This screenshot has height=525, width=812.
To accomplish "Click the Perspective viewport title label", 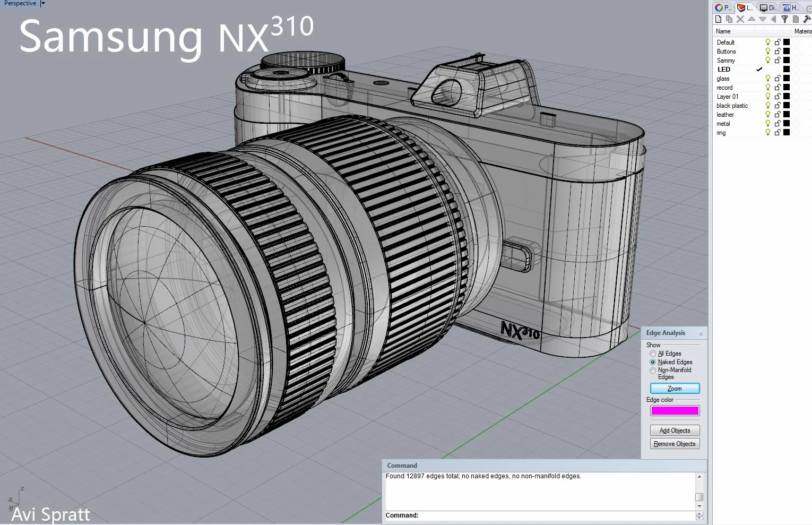I will 20,3.
